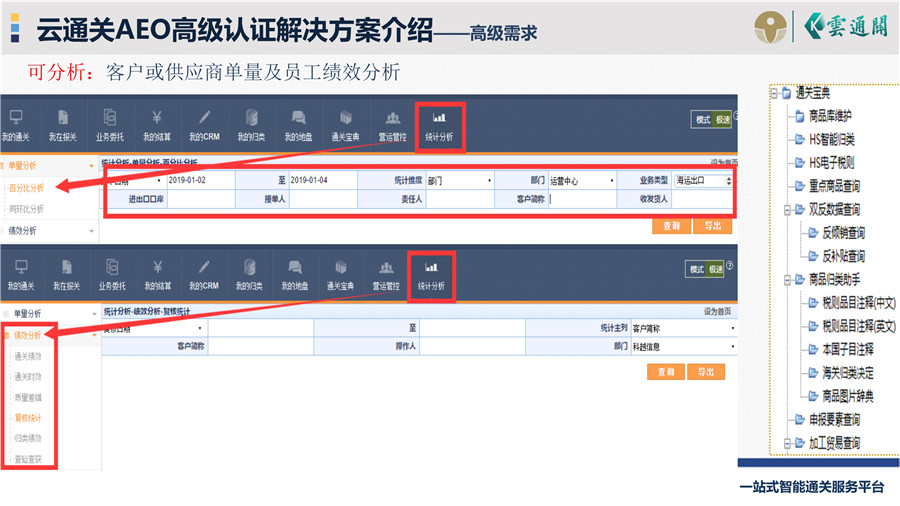Open HS智能归类 in the tree
The width and height of the screenshot is (900, 506).
coord(832,139)
